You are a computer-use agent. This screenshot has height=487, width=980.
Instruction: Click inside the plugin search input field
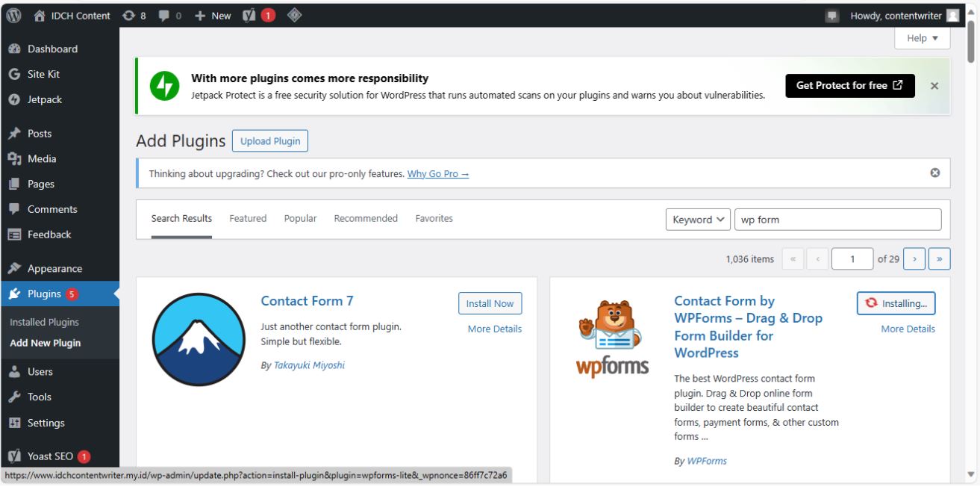837,219
